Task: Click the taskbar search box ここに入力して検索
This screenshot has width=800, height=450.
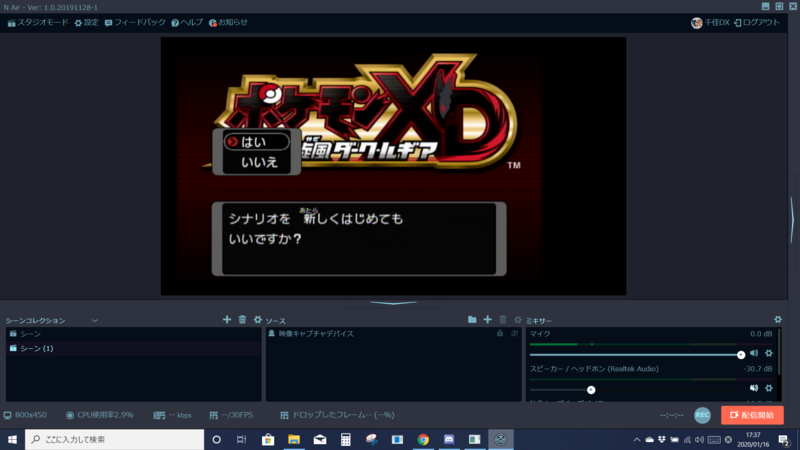Action: click(114, 439)
